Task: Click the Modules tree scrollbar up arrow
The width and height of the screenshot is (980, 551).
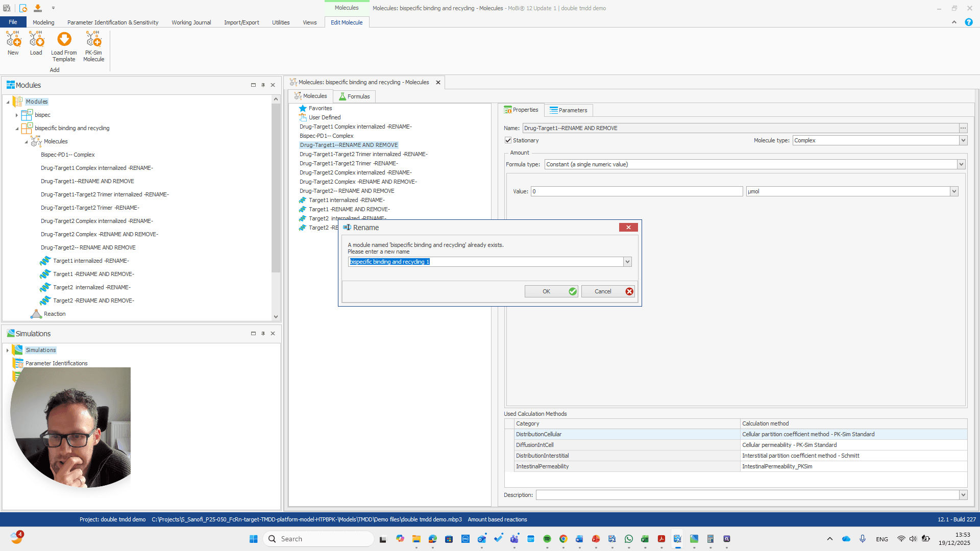Action: 276,99
